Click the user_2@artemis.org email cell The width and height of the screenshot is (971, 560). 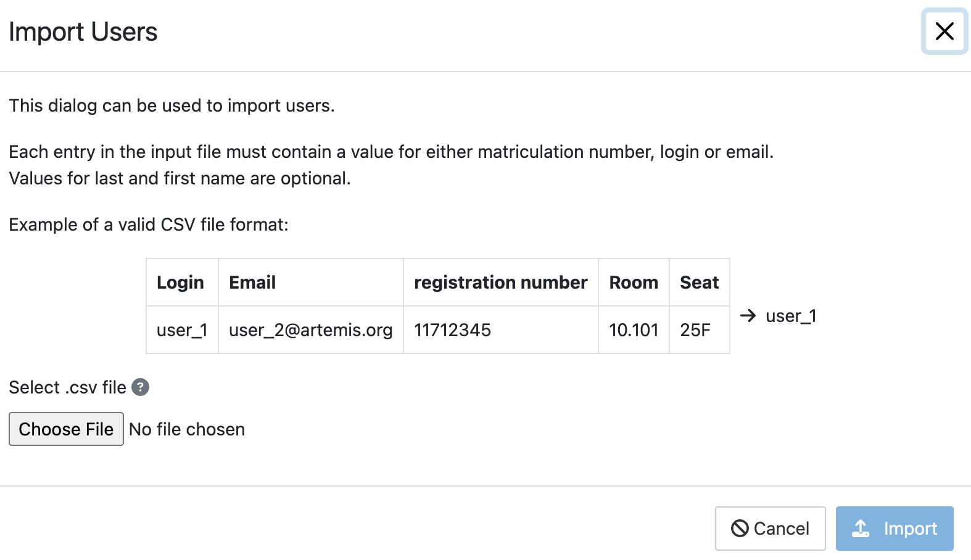pos(310,330)
